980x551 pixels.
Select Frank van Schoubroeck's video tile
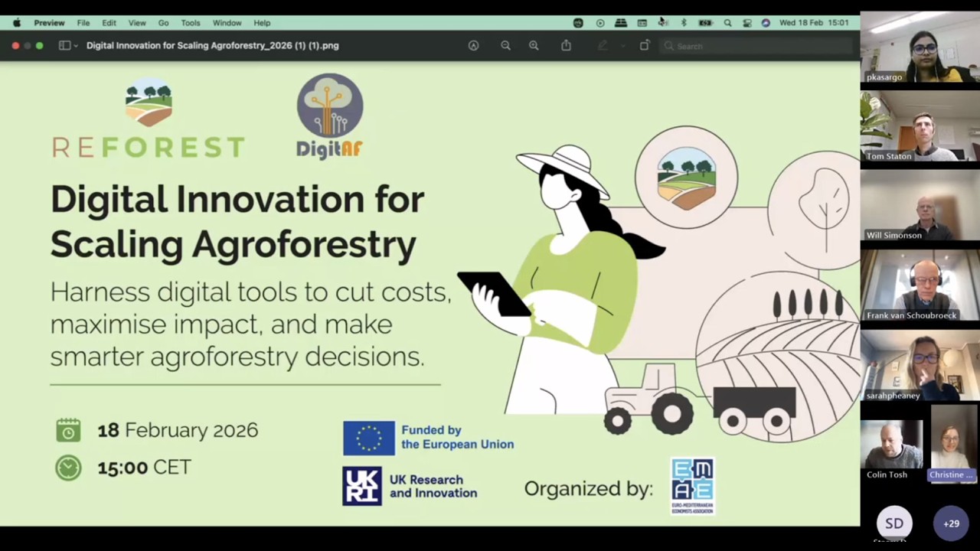(920, 285)
